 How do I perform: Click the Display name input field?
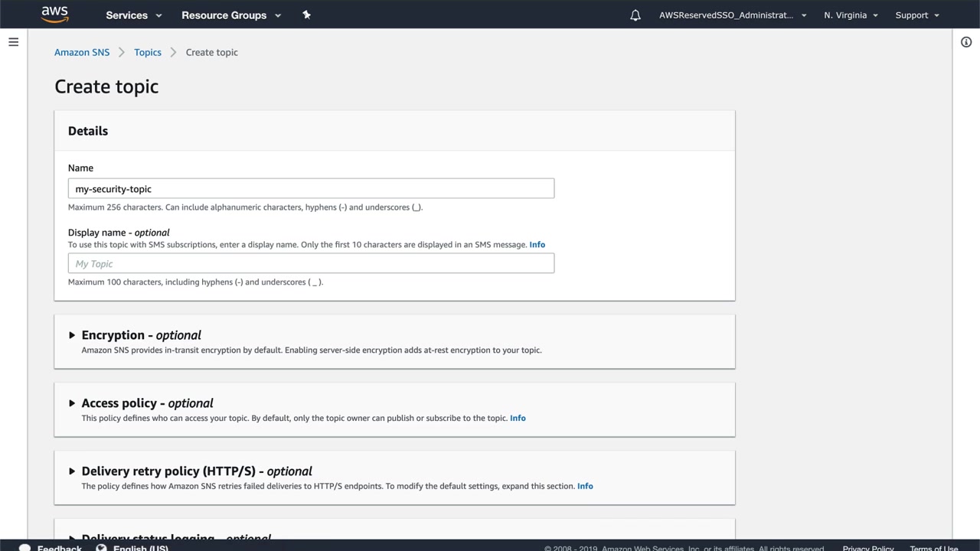311,263
